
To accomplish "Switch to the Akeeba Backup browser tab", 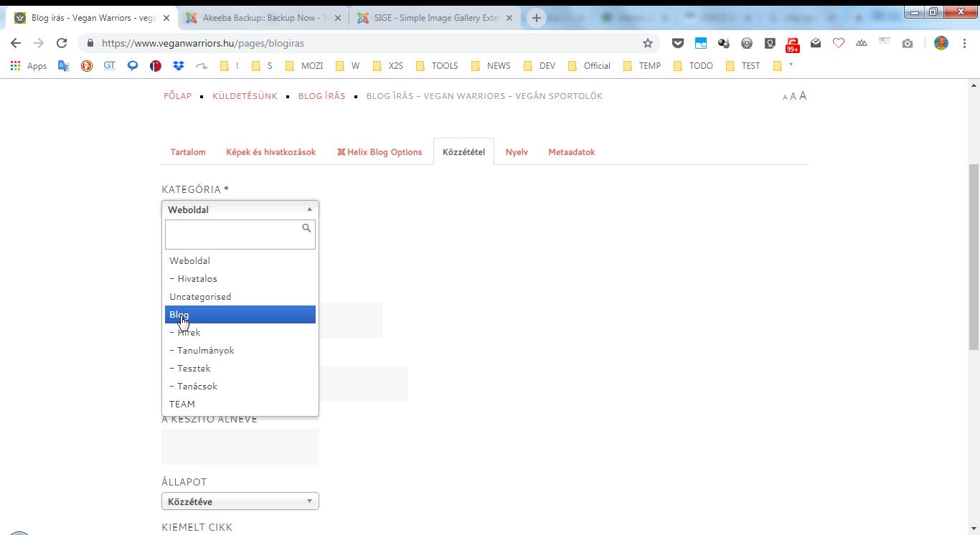I will coord(264,18).
